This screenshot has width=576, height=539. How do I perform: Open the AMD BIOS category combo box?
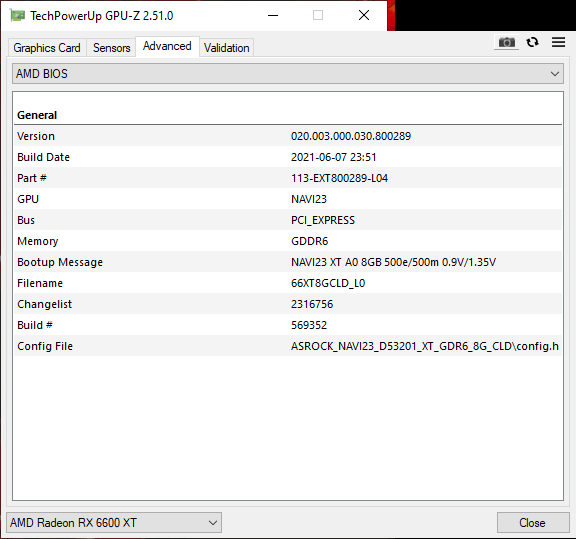288,74
